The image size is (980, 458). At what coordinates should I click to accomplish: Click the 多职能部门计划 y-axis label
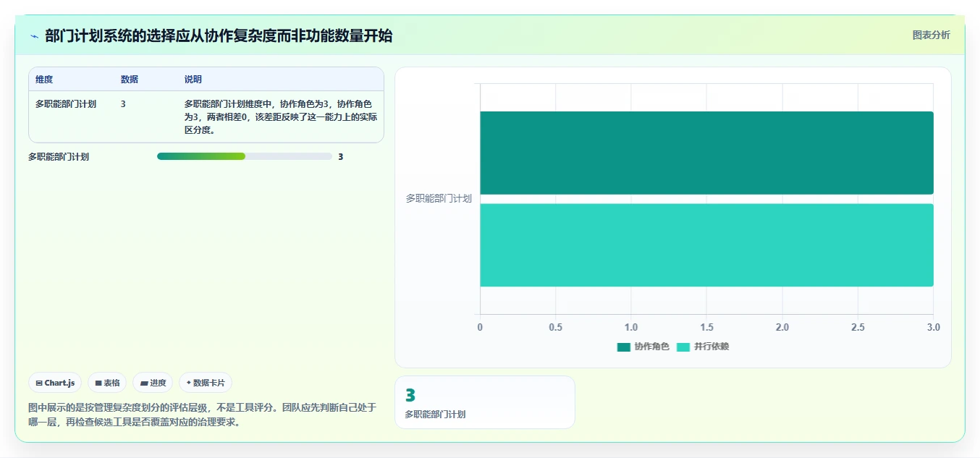[x=439, y=198]
